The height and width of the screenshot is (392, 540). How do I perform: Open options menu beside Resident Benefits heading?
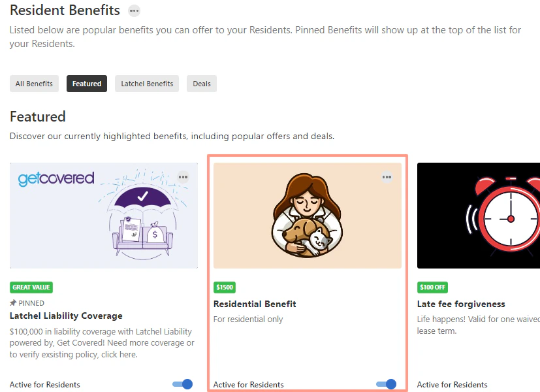[x=134, y=11]
